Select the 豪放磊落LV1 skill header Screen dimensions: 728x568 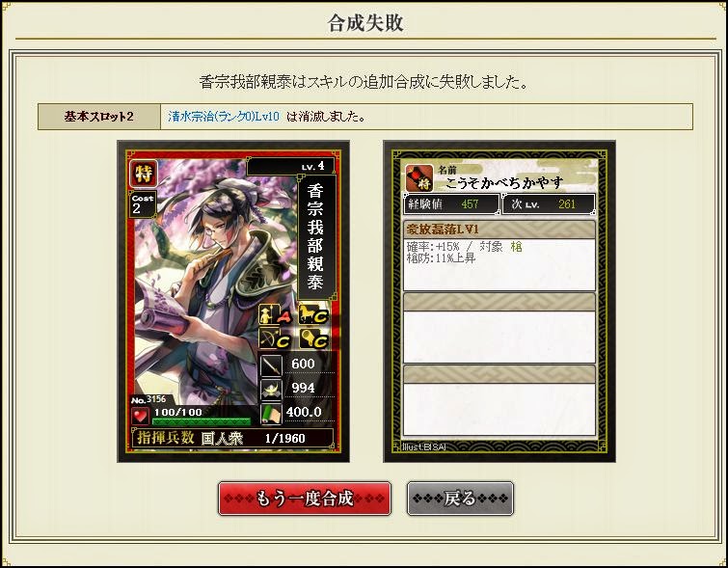tap(499, 230)
